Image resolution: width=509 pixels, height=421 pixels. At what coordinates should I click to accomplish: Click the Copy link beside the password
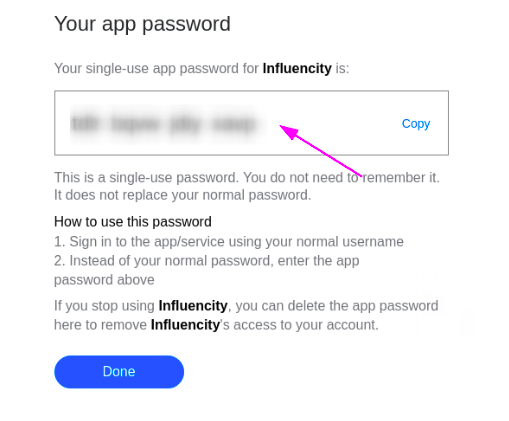coord(416,124)
